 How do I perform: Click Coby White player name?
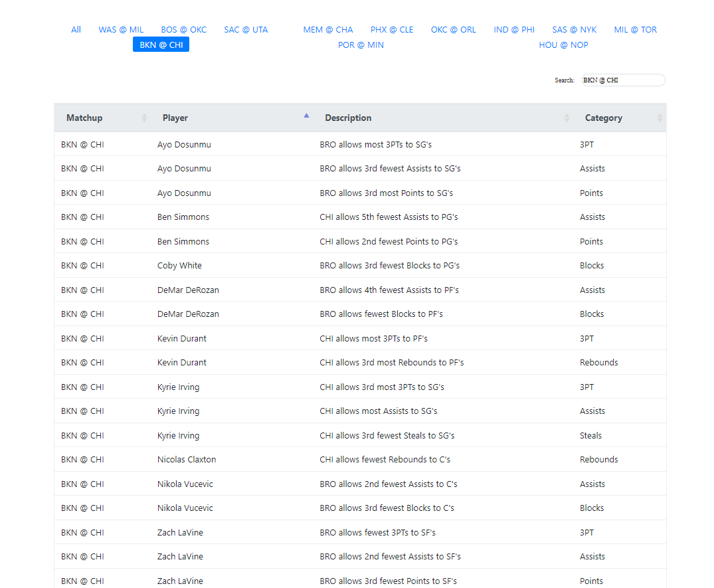click(x=179, y=266)
